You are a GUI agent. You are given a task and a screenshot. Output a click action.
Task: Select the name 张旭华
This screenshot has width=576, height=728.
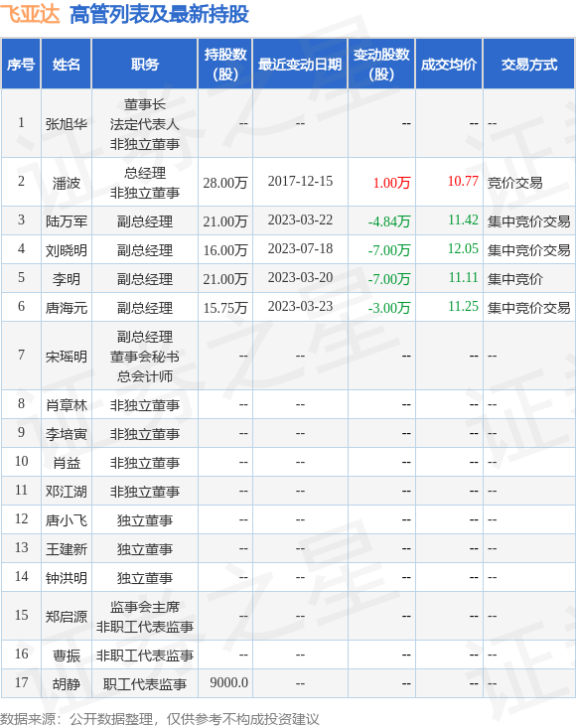click(x=67, y=124)
